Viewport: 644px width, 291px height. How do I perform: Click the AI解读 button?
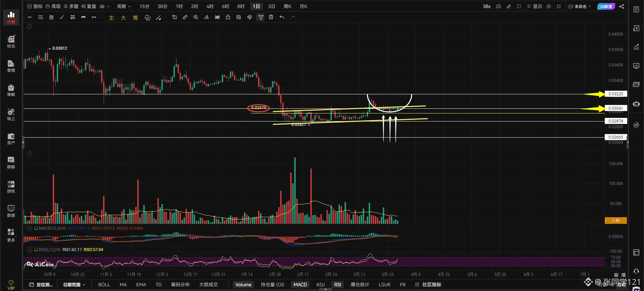coord(606,6)
